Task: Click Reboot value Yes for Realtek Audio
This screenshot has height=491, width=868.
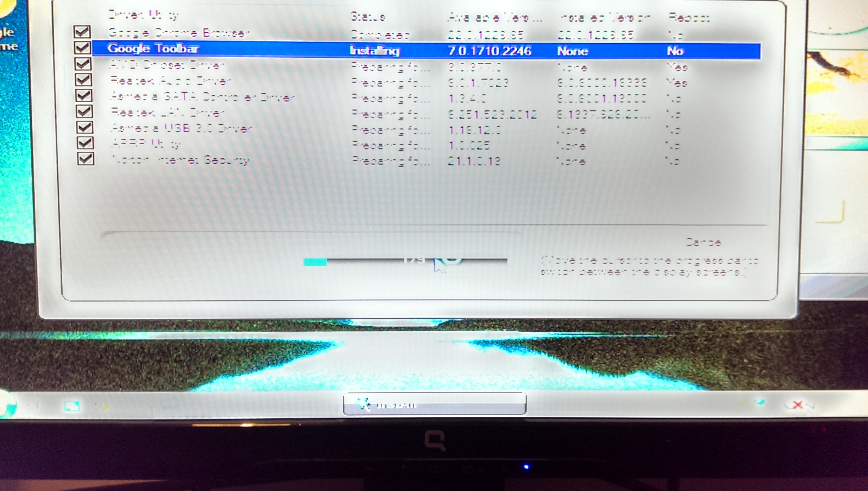Action: pos(677,83)
